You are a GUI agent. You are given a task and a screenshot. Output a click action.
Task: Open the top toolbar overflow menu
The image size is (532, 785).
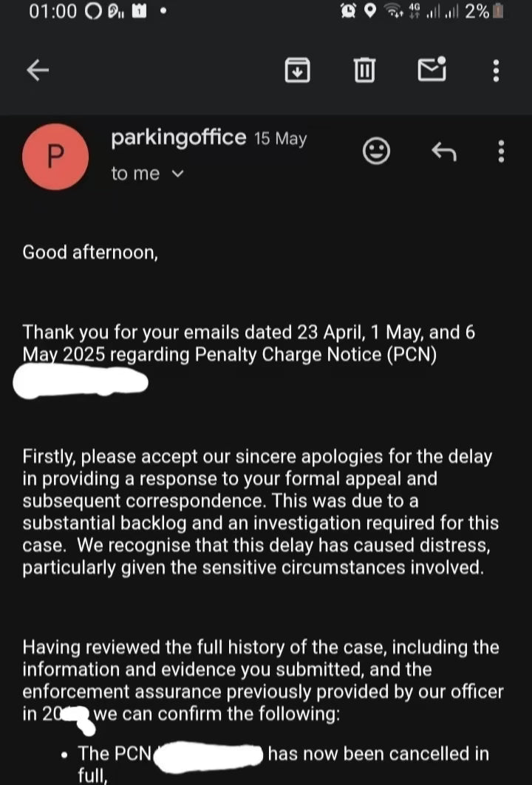tap(496, 70)
